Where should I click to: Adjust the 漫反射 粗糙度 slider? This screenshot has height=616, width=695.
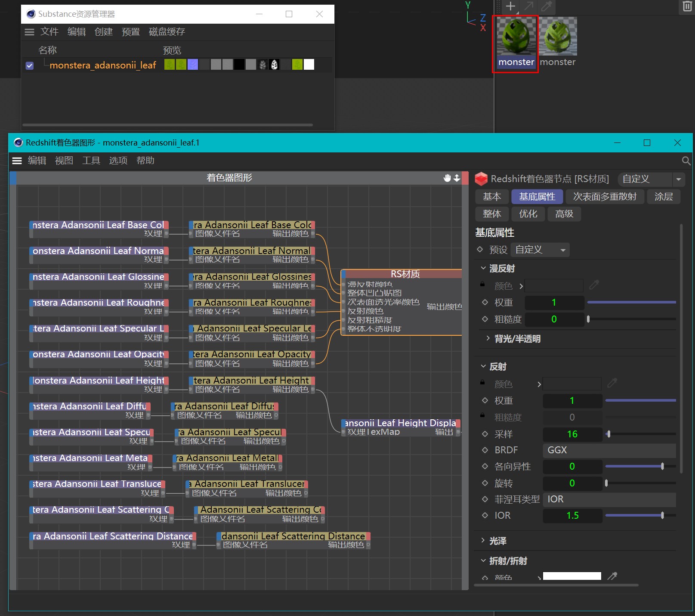[x=631, y=319]
